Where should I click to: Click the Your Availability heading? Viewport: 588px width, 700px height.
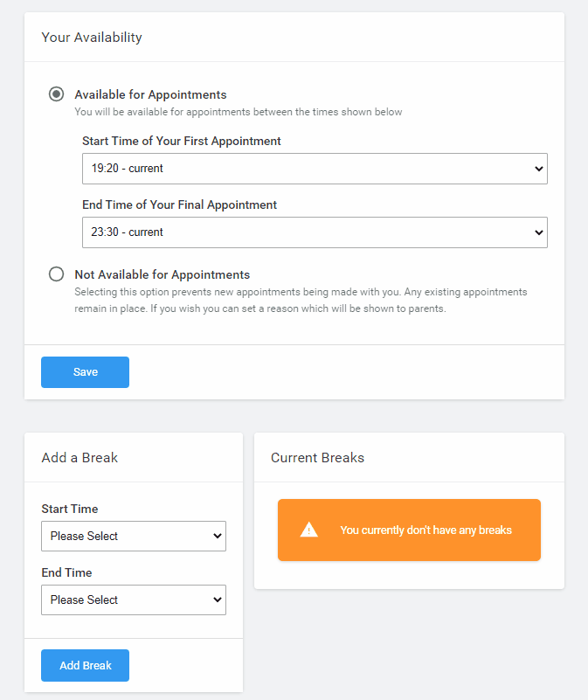tap(92, 38)
